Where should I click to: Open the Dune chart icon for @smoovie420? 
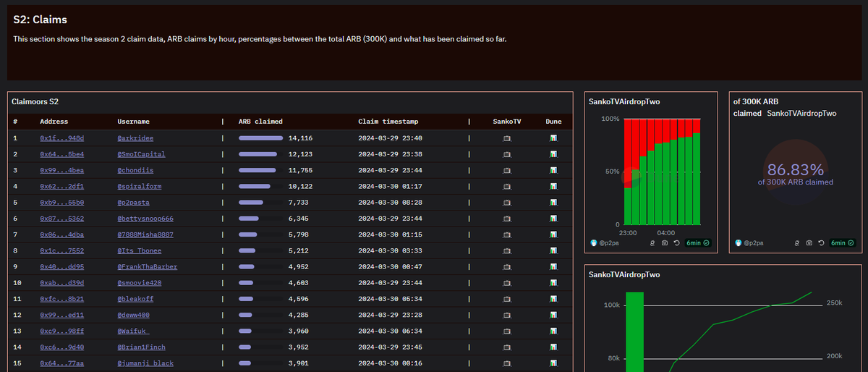point(553,282)
